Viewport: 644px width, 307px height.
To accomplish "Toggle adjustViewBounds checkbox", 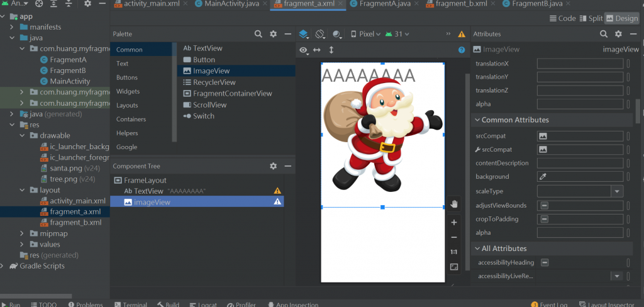I will coord(544,206).
